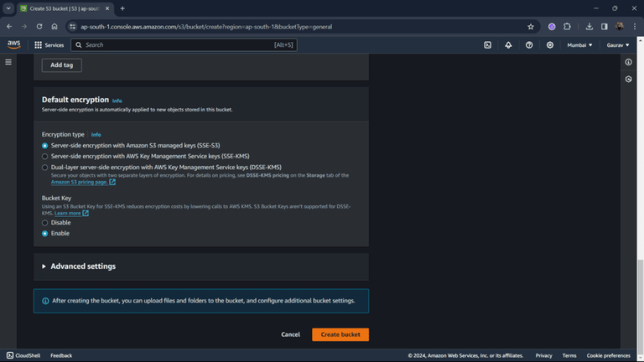Cancel bucket creation
This screenshot has width=644, height=362.
coord(290,334)
